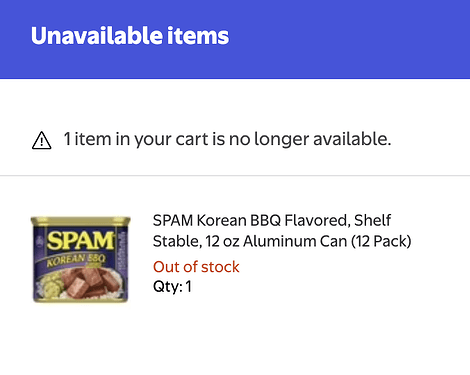
Task: Click the word "Unavailable" in the blue header
Action: 97,36
